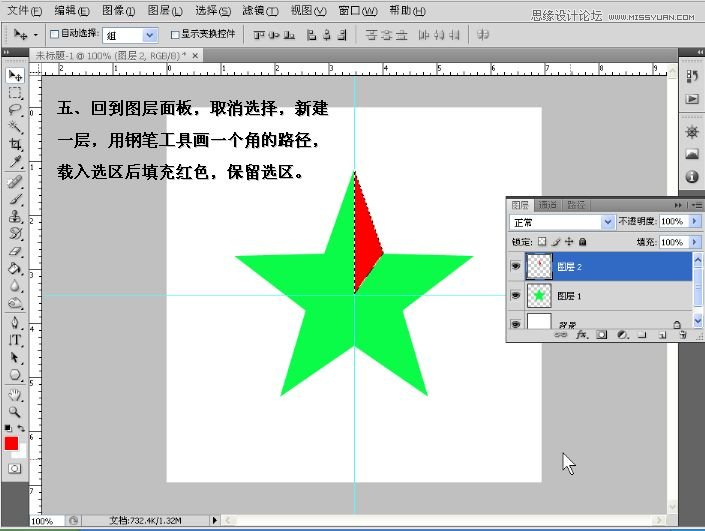
Task: Toggle lock image pixels
Action: coord(556,242)
